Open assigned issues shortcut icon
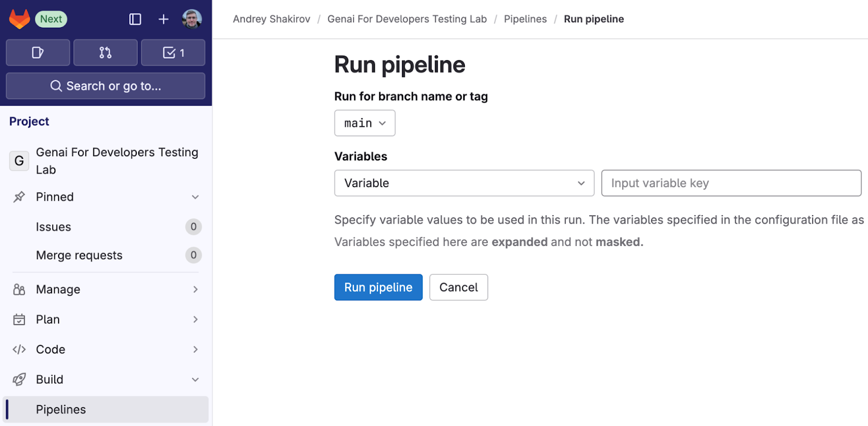 pos(38,53)
